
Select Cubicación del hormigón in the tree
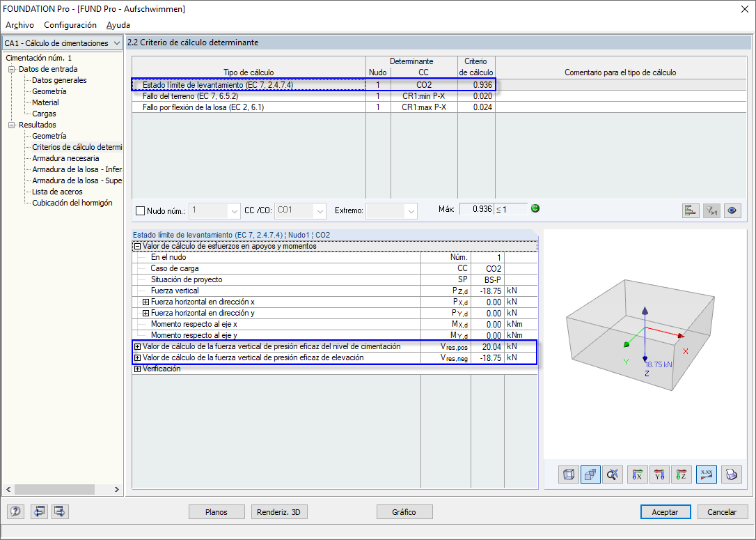72,203
